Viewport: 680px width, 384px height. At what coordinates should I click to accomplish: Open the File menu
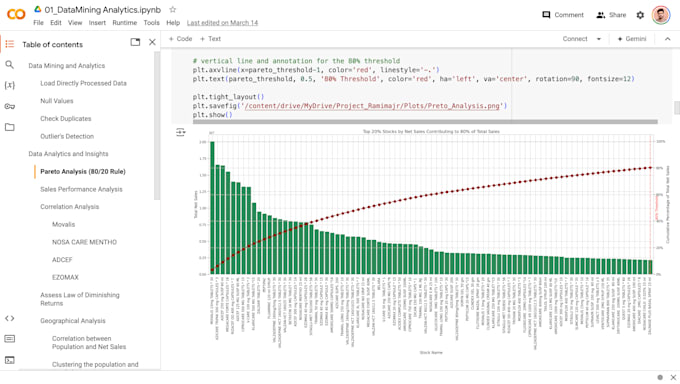click(39, 23)
